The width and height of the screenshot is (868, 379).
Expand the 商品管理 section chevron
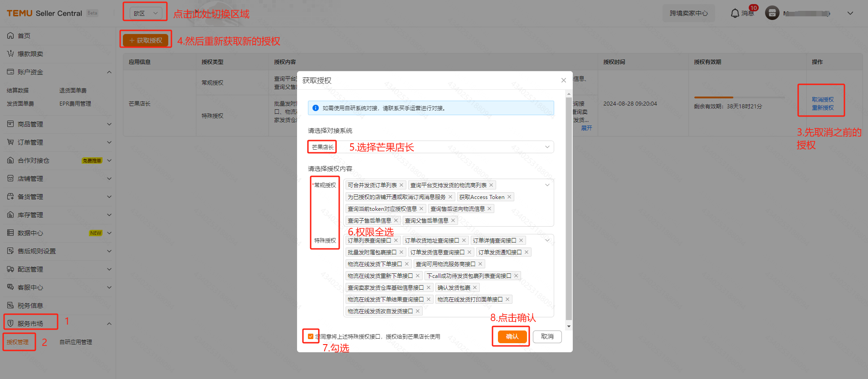(109, 124)
